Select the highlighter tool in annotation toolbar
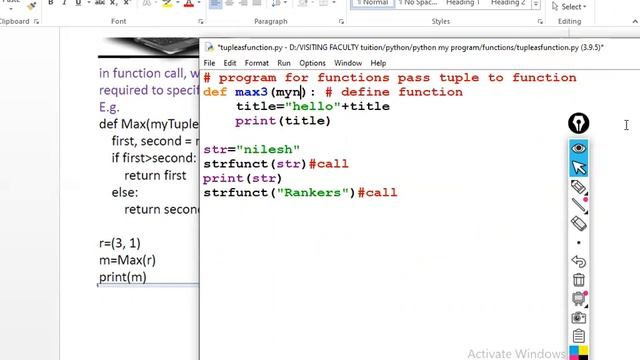 578,187
